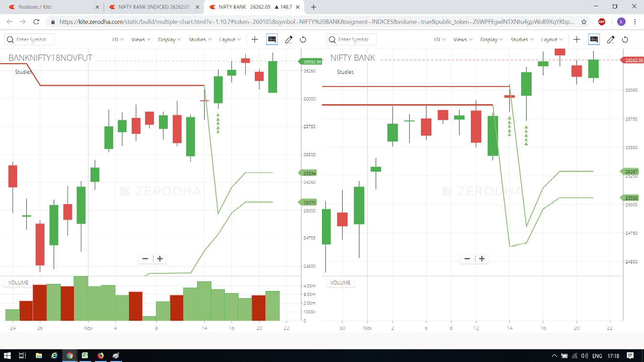The height and width of the screenshot is (362, 644).
Task: Show hidden tray icons chevron
Action: tap(554, 356)
